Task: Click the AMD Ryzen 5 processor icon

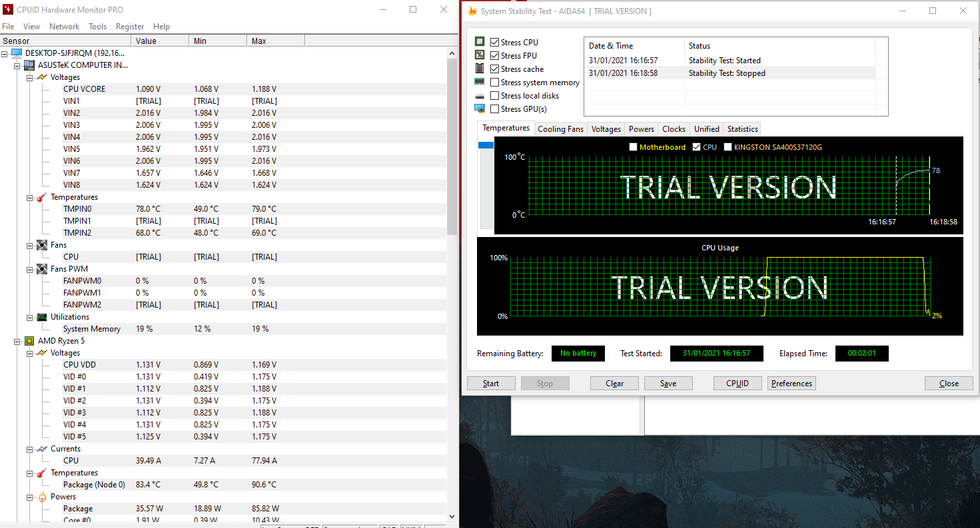Action: click(29, 341)
